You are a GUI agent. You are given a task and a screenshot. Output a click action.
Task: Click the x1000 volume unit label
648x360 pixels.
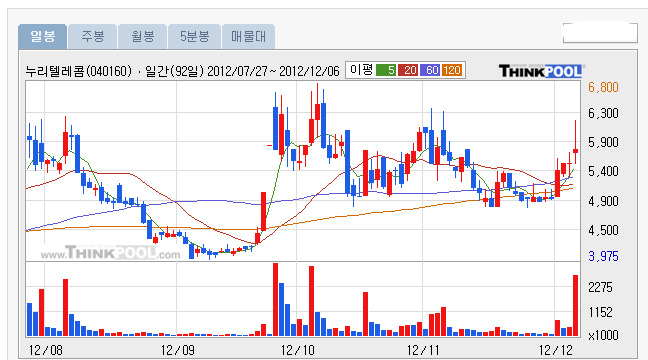click(x=603, y=335)
